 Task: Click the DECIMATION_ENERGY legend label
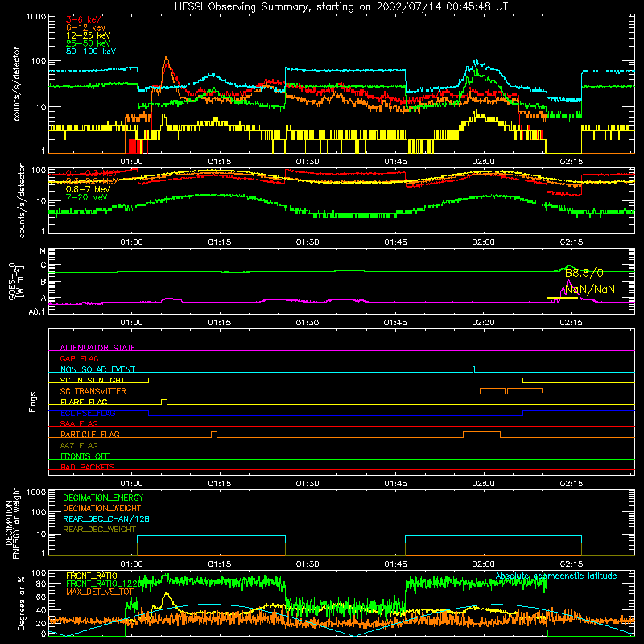(103, 497)
